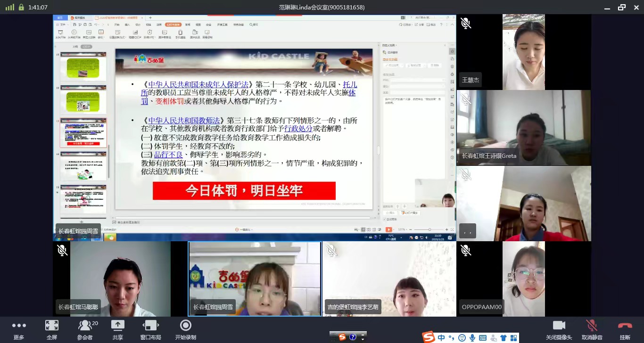644x343 pixels.
Task: Select active speaker tile 长春虹馆园周雪
Action: tap(255, 279)
